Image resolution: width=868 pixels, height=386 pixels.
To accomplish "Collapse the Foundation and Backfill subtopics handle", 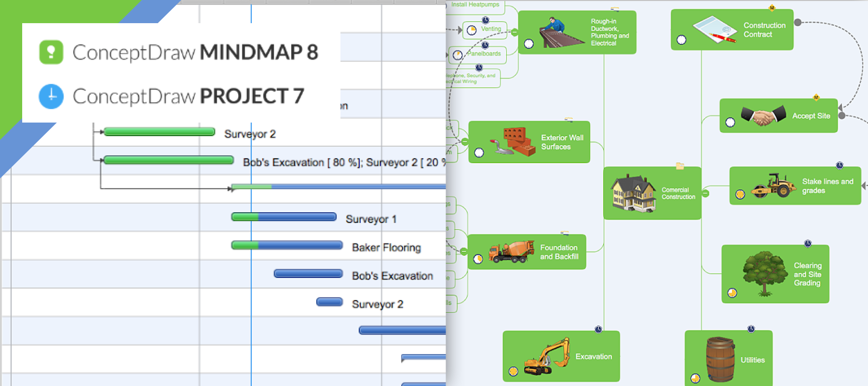I will click(x=464, y=251).
